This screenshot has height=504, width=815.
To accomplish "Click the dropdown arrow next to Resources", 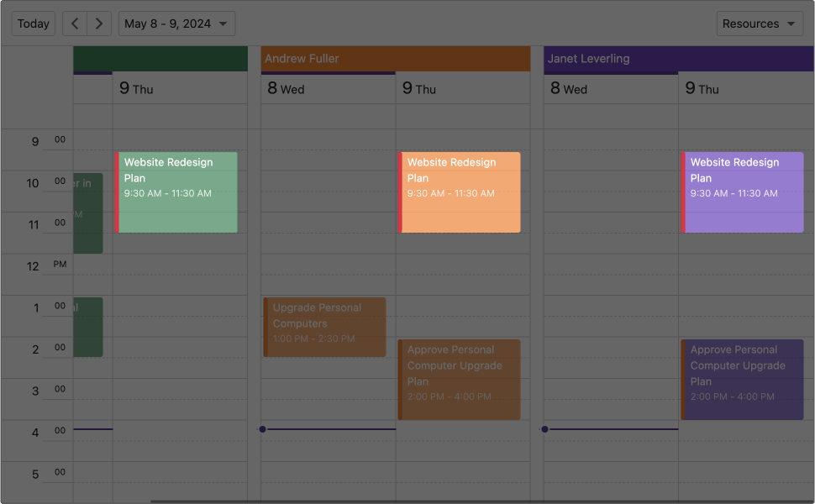I will pyautogui.click(x=792, y=23).
